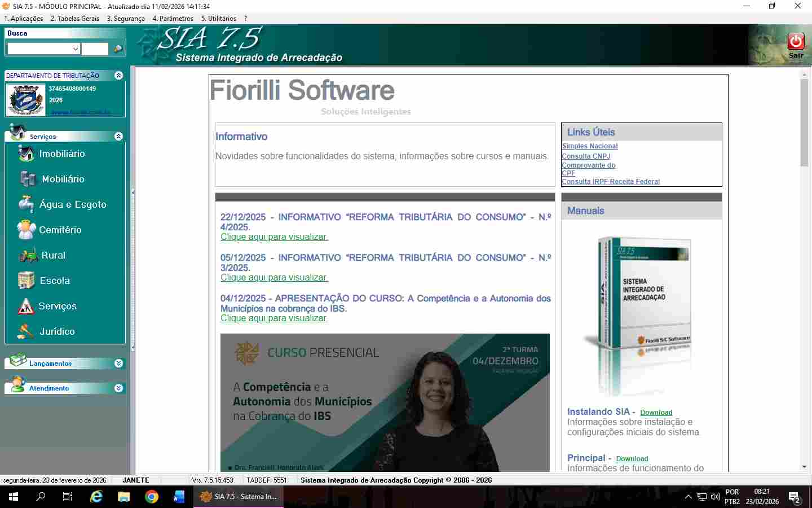Collapse the Departamento de Tributação panel
Image resolution: width=812 pixels, height=508 pixels.
118,75
